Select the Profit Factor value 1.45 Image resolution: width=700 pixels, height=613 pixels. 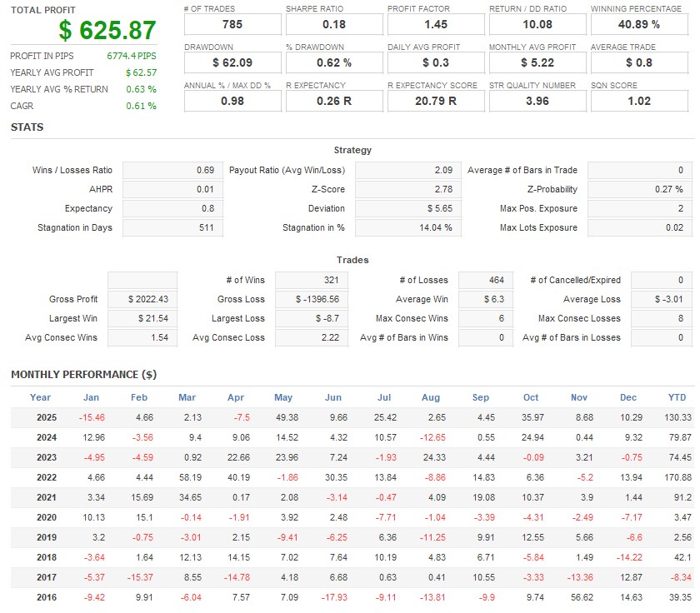(x=435, y=24)
